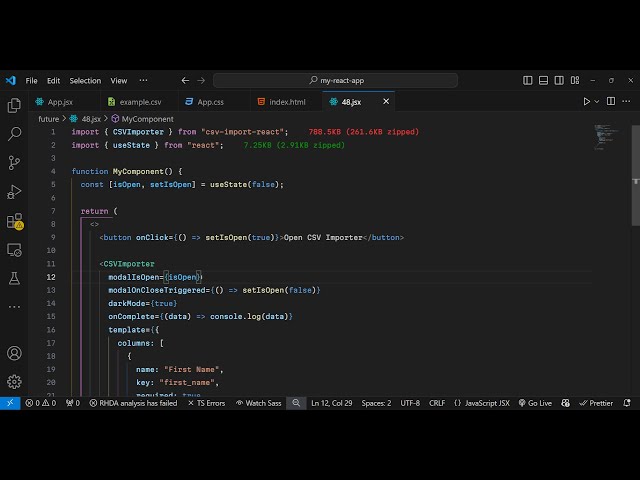Toggle Watch Sass in status bar
This screenshot has width=640, height=480.
pos(260,403)
